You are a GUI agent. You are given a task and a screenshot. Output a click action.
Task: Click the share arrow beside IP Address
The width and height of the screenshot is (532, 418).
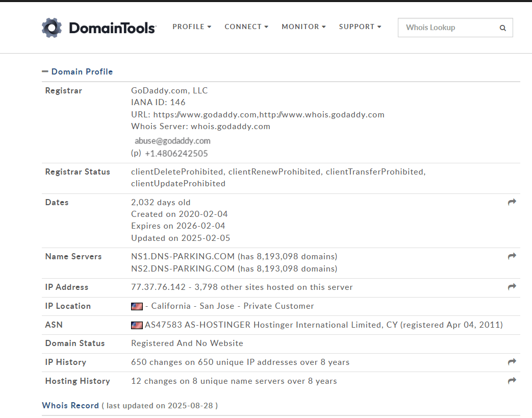point(512,287)
